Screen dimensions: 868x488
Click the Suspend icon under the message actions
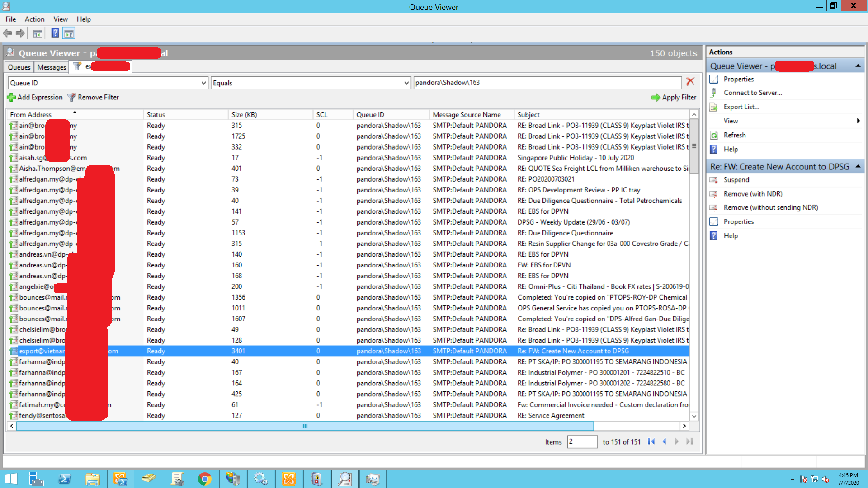tap(714, 179)
